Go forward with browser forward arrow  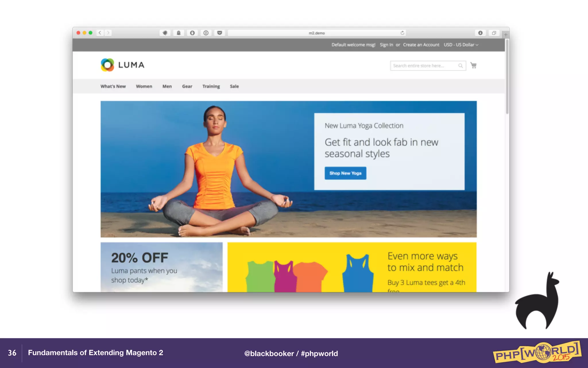(108, 33)
